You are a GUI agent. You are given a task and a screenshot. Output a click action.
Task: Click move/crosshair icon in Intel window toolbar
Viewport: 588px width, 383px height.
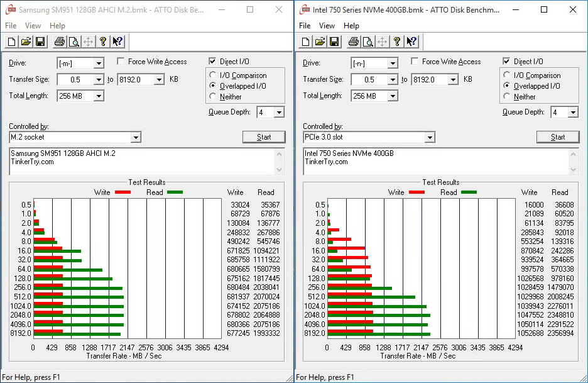click(382, 42)
